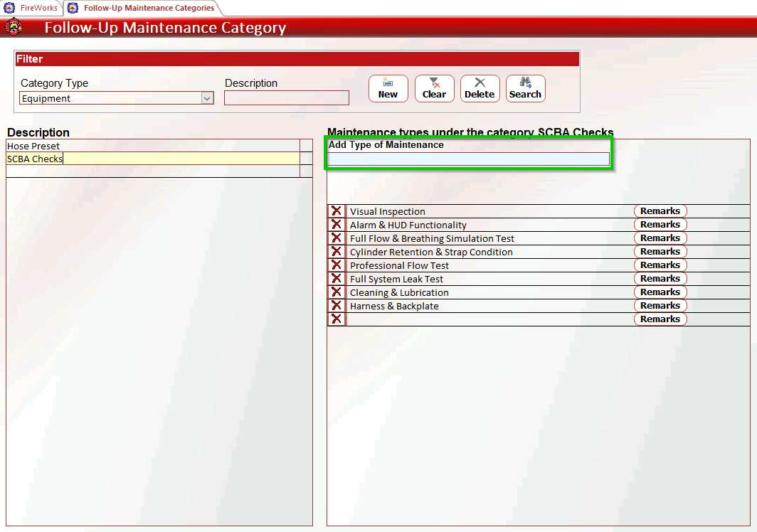This screenshot has width=757, height=532.
Task: Click the red X beside Professional Flow Test
Action: pyautogui.click(x=336, y=265)
